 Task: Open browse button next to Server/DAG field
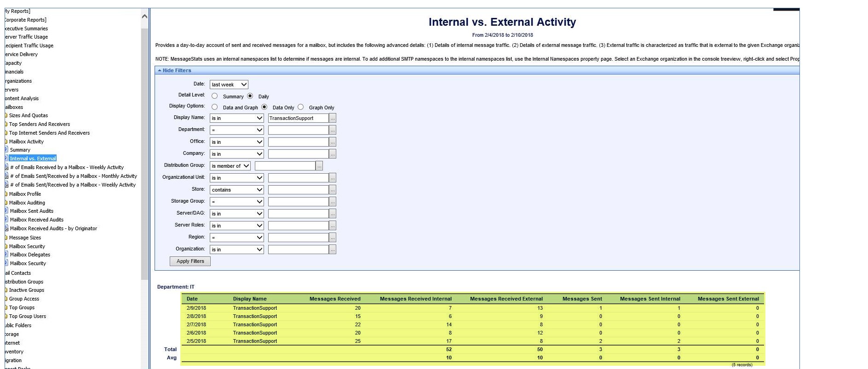pos(333,214)
